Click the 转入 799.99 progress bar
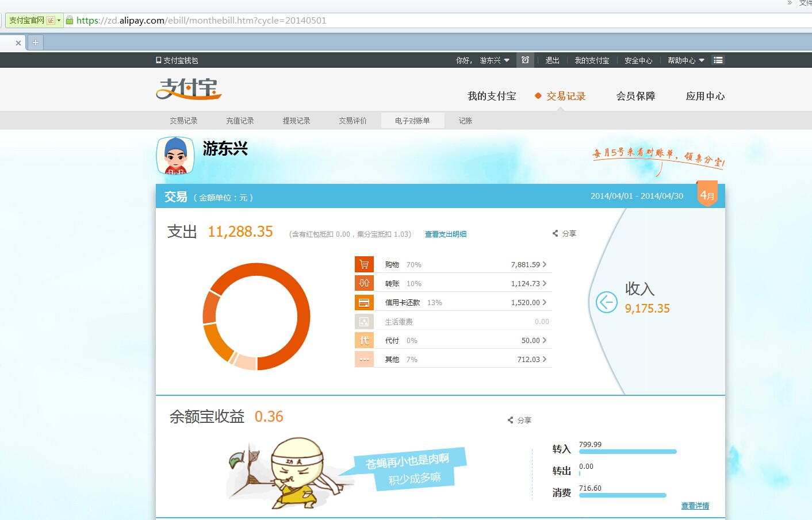Screen dimensions: 812x520 [627, 452]
